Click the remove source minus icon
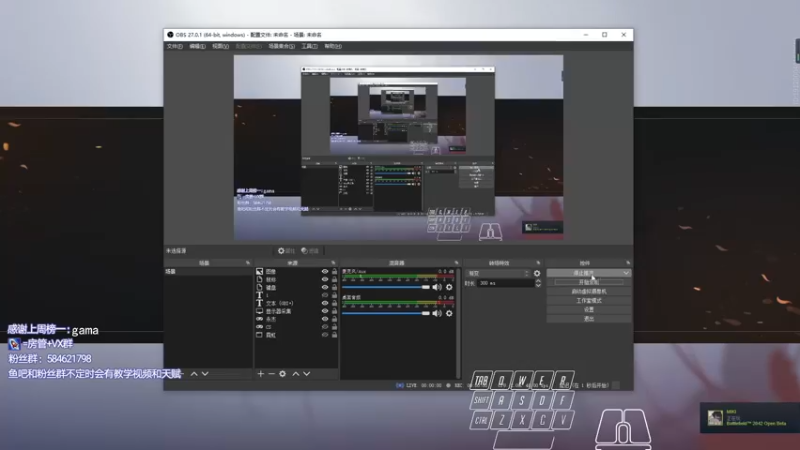Viewport: 800px width, 450px height. click(271, 374)
